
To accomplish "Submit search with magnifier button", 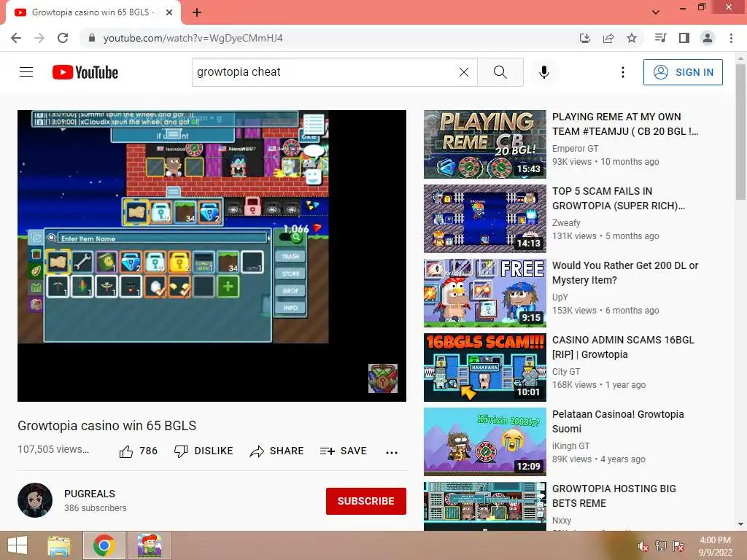I will [x=500, y=72].
